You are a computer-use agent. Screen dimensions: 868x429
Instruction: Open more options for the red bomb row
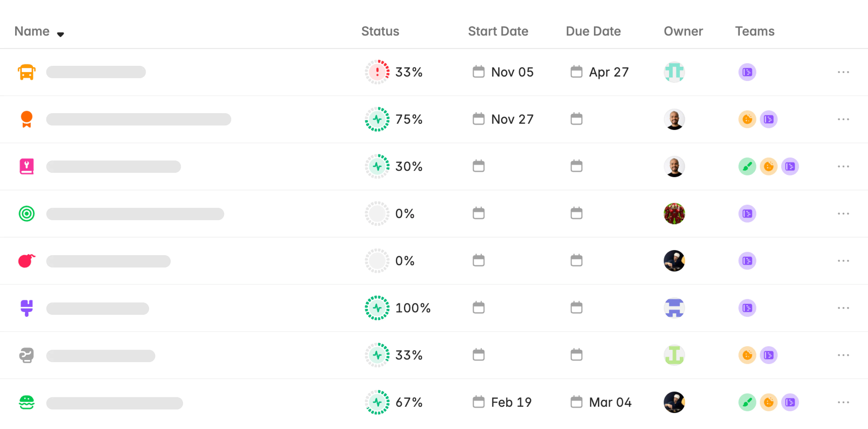click(x=843, y=261)
